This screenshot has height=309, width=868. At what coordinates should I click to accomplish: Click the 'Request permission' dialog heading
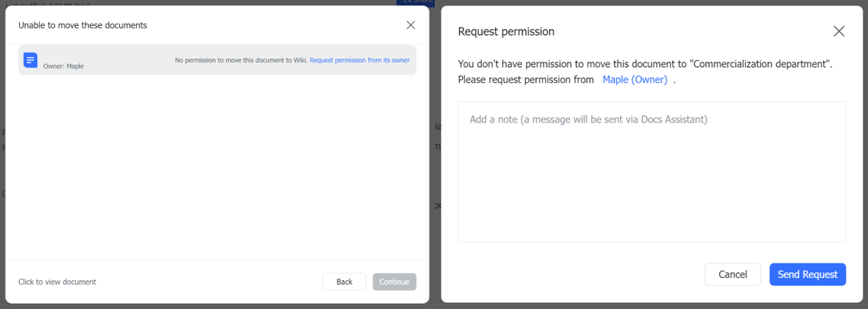(505, 31)
